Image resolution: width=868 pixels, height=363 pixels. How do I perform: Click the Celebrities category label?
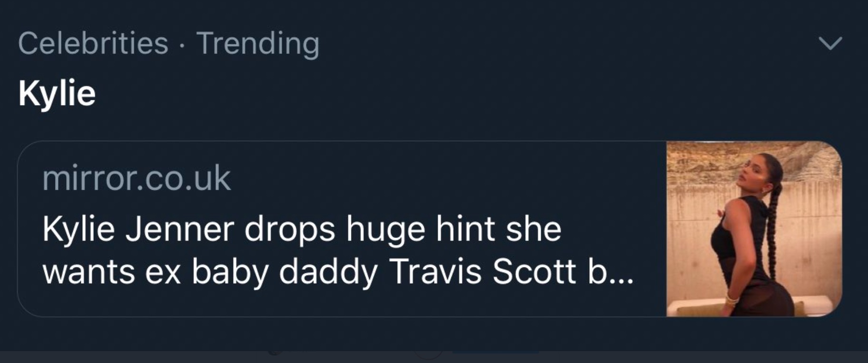[93, 43]
